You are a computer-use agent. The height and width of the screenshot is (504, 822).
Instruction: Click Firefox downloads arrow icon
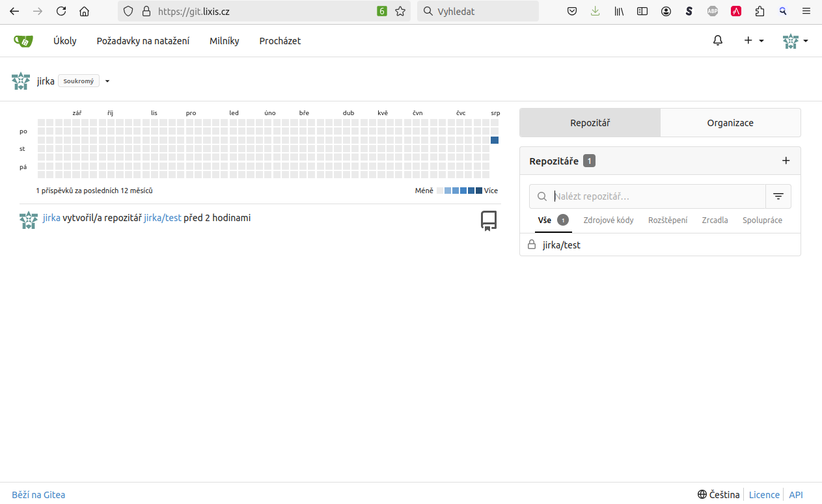click(595, 11)
